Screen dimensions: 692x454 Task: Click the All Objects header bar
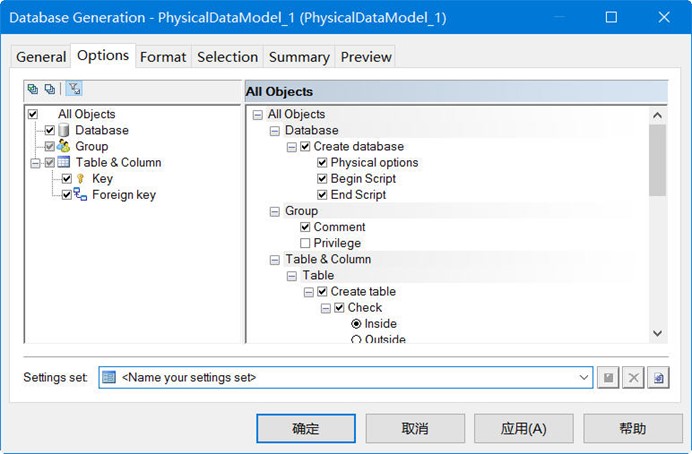456,92
